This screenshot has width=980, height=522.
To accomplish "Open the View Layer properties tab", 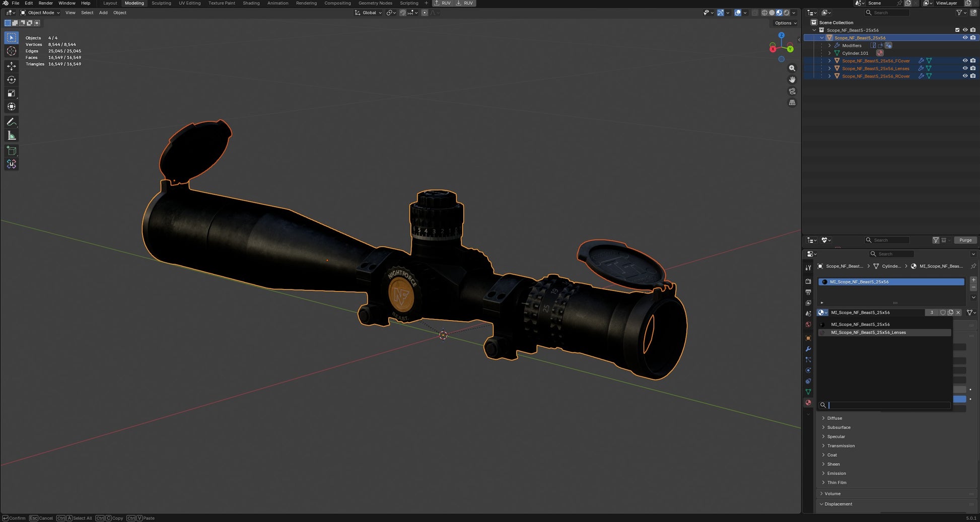I will (808, 303).
